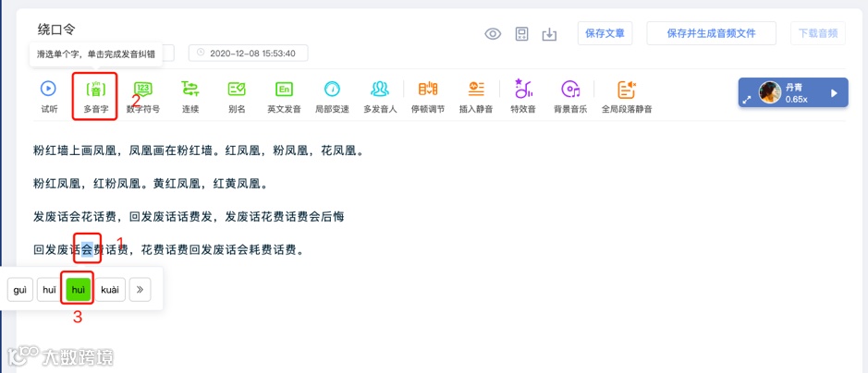
Task: Click the 保存文章 button
Action: (x=605, y=33)
